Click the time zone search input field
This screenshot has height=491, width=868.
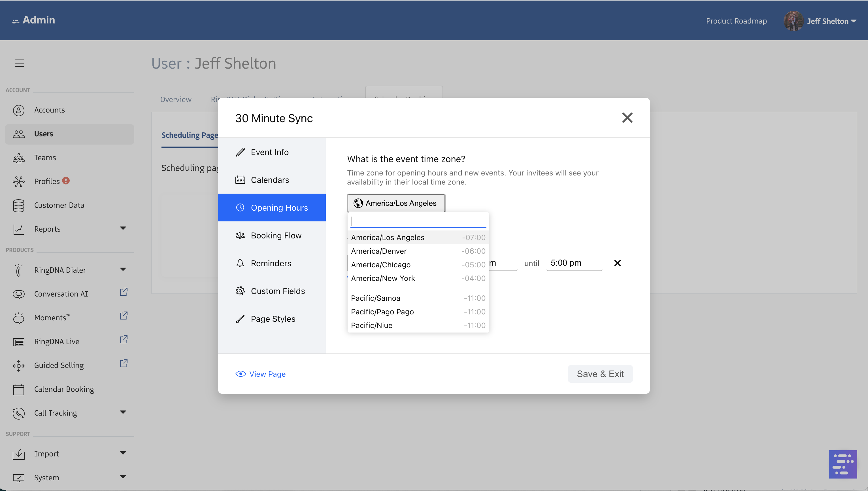coord(418,221)
